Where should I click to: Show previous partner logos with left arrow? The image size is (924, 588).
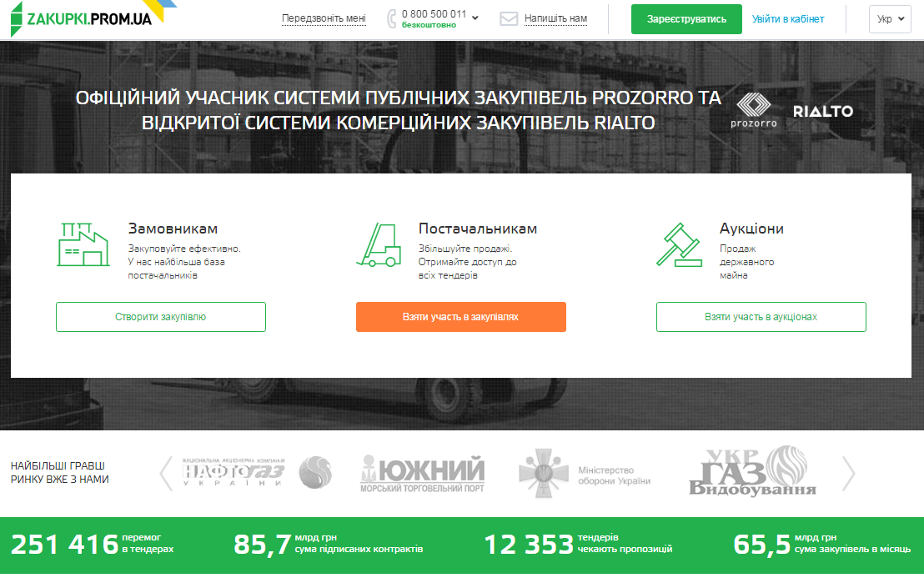tap(166, 474)
